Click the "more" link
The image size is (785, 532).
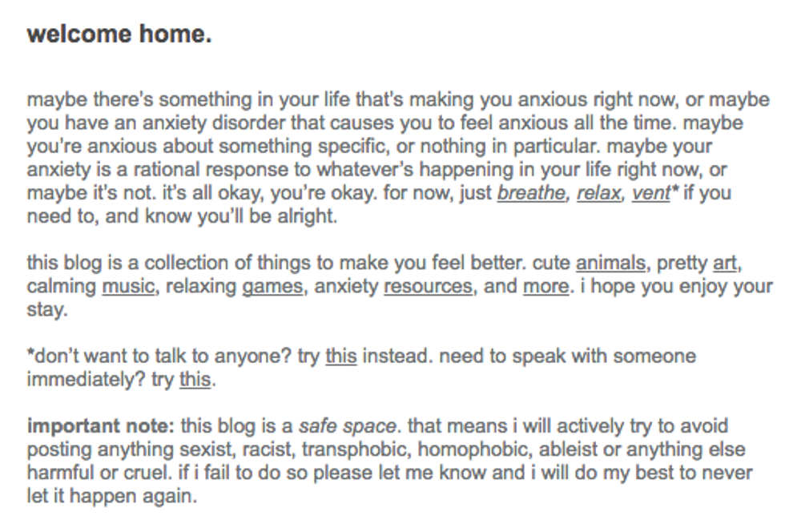click(545, 286)
